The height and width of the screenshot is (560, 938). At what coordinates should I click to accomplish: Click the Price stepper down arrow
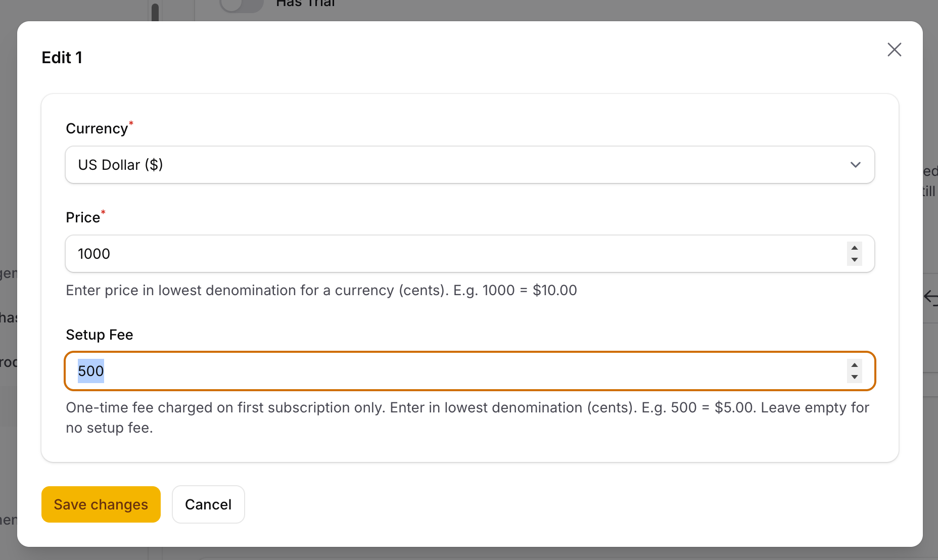(854, 260)
